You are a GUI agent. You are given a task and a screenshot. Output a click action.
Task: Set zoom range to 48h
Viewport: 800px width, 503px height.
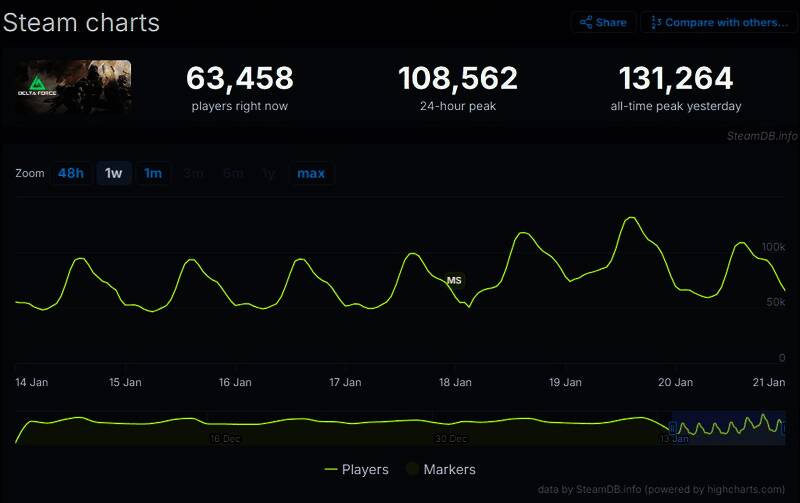[71, 173]
